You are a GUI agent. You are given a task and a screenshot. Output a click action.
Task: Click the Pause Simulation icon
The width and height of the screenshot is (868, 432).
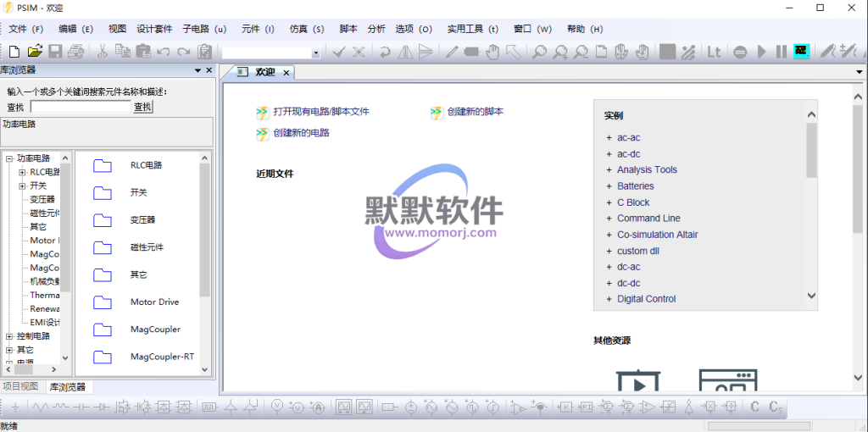pyautogui.click(x=781, y=52)
